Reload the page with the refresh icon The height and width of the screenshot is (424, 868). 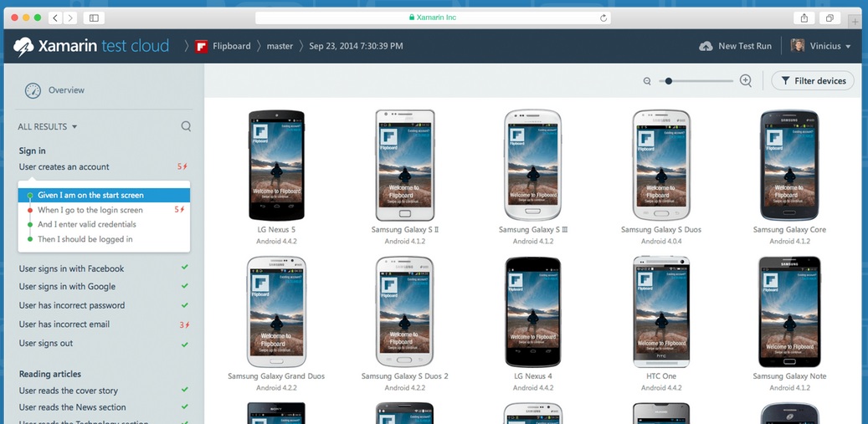click(603, 18)
